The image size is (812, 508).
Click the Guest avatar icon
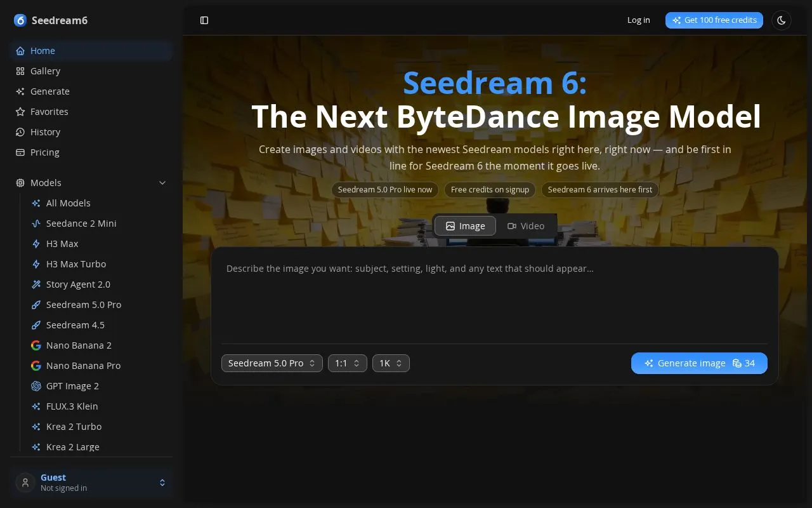[25, 483]
